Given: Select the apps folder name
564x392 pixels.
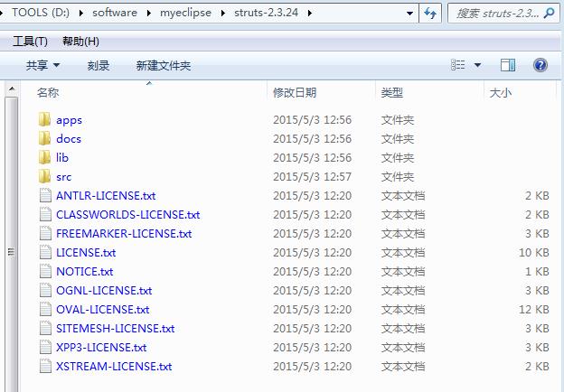Looking at the screenshot, I should pos(69,120).
